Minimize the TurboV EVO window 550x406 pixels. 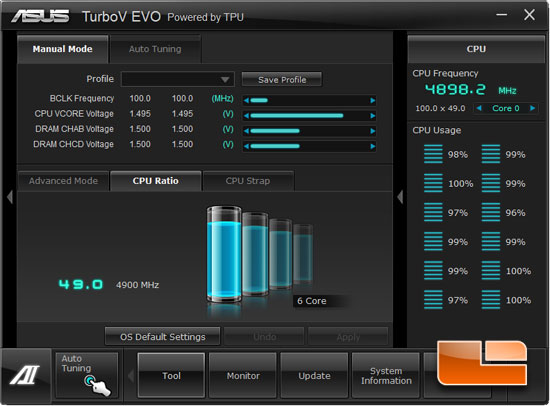[502, 15]
